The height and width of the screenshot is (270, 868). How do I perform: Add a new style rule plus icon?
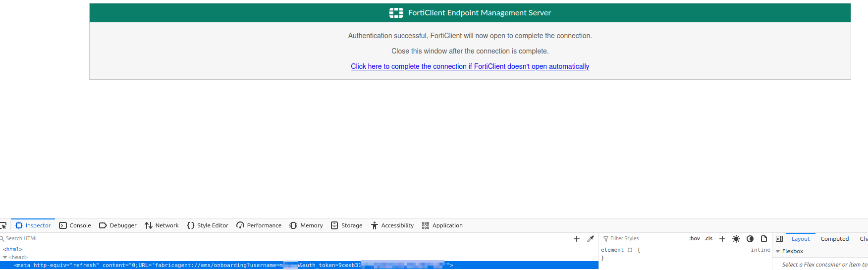(722, 239)
